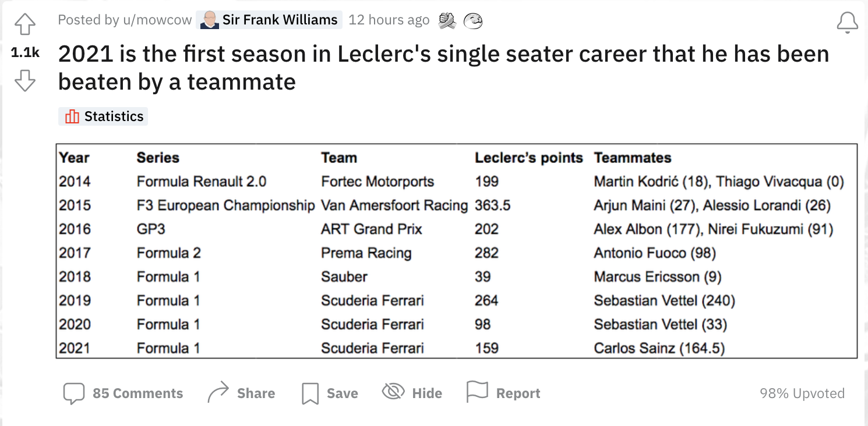Click the Sir Frank Williams flair avatar
Image resolution: width=868 pixels, height=426 pixels.
pyautogui.click(x=209, y=20)
